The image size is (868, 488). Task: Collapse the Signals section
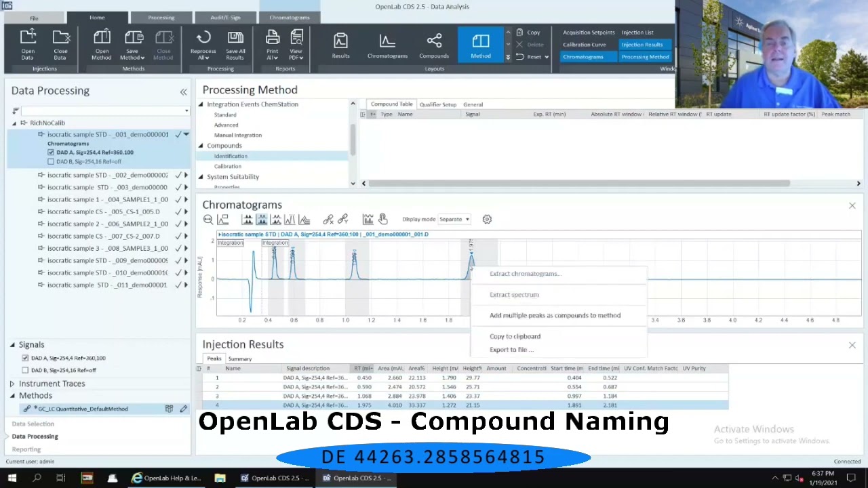[x=12, y=345]
